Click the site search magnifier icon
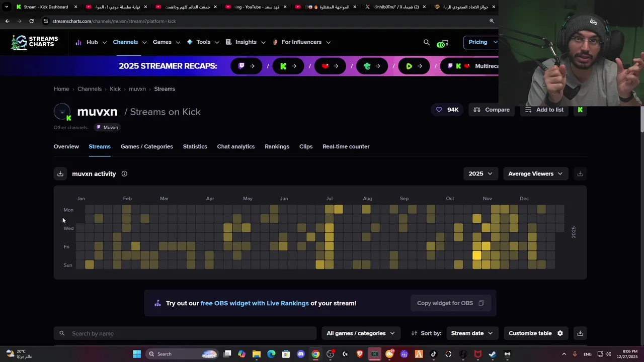This screenshot has width=644, height=362. [427, 42]
